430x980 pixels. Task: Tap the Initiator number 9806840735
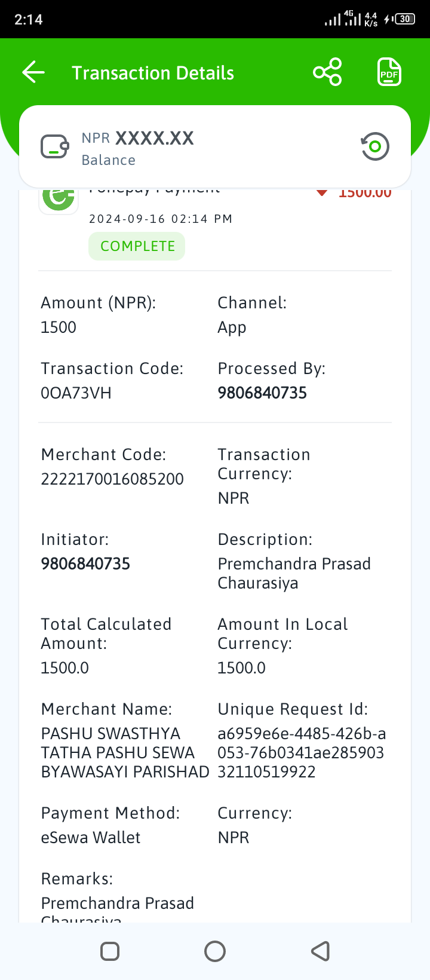tap(85, 563)
